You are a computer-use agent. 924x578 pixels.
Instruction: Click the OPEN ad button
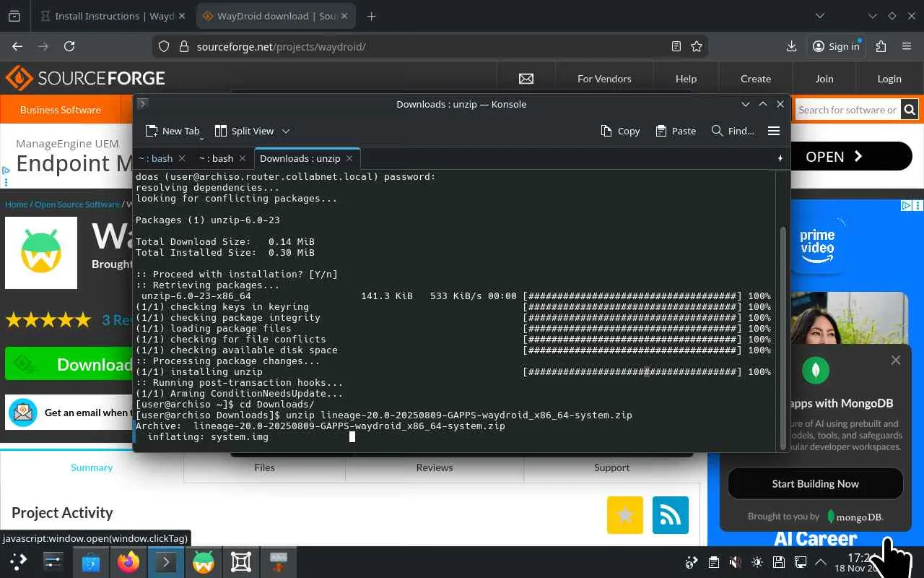click(852, 157)
